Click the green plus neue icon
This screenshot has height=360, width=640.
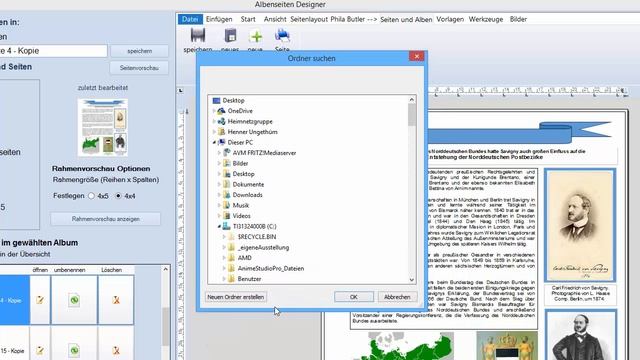coord(256,37)
